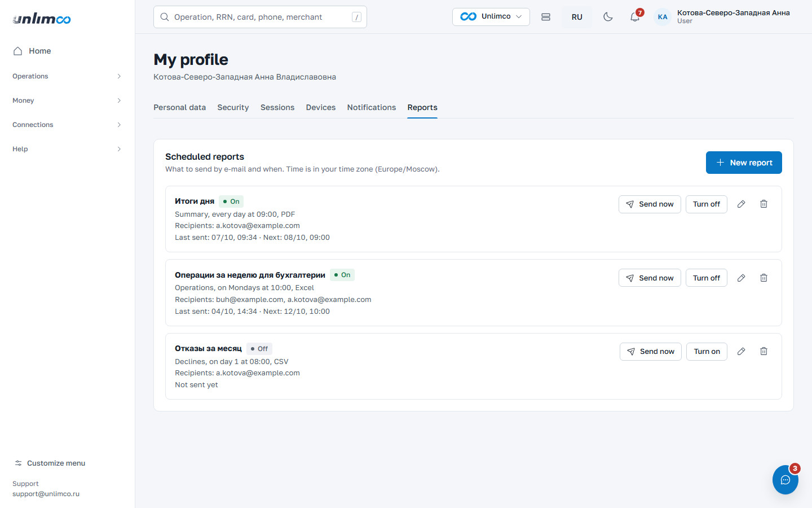The width and height of the screenshot is (812, 508).
Task: Switch to the Personal data tab
Action: (x=180, y=107)
